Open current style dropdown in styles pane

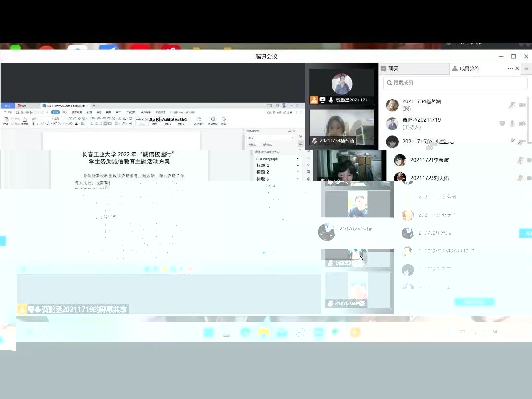(x=293, y=138)
